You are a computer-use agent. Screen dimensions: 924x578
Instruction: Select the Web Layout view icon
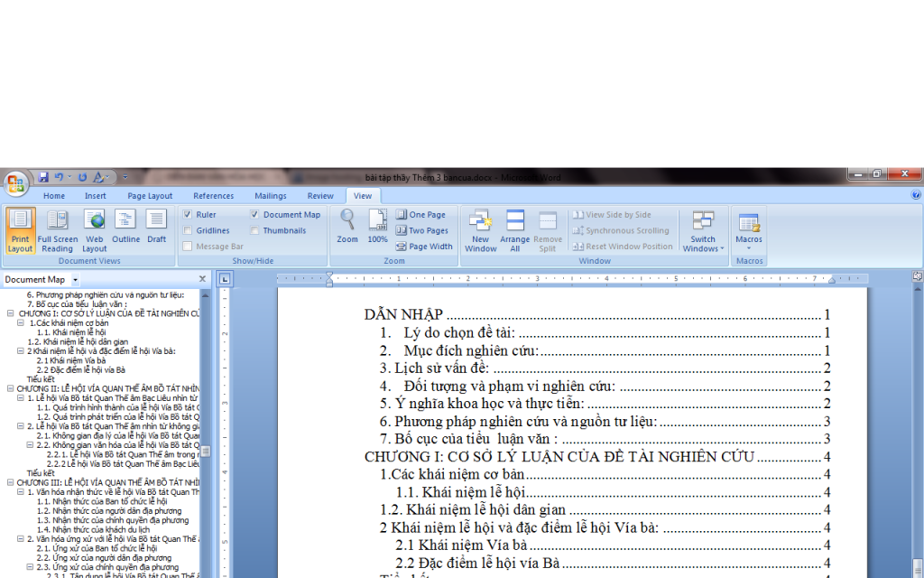point(95,230)
